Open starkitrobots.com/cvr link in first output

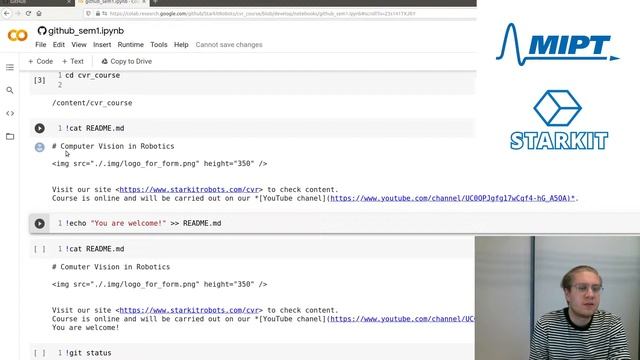(189, 190)
